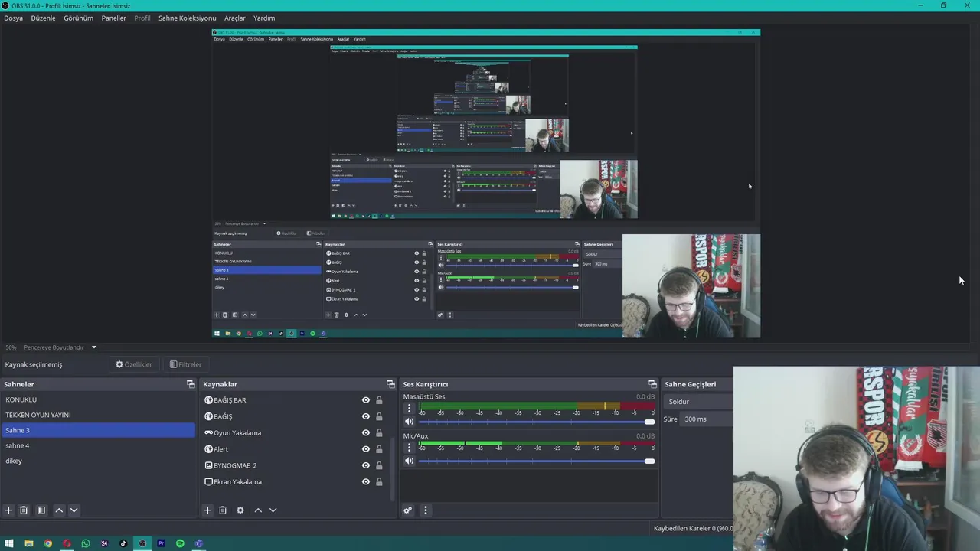Open source properties gear in Kaynaklar toolbar

(x=240, y=510)
